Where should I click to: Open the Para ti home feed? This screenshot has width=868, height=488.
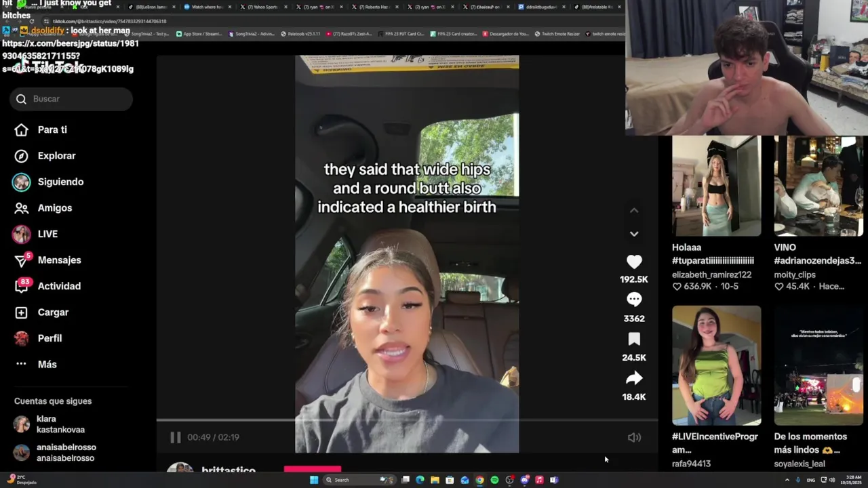41,129
